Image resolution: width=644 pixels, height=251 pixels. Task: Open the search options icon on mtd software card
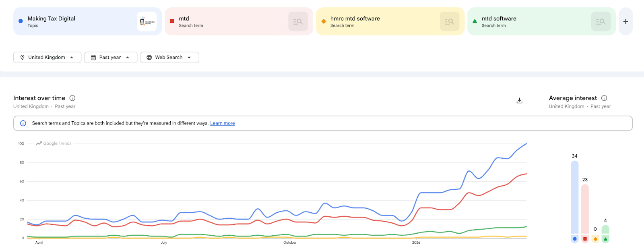601,21
